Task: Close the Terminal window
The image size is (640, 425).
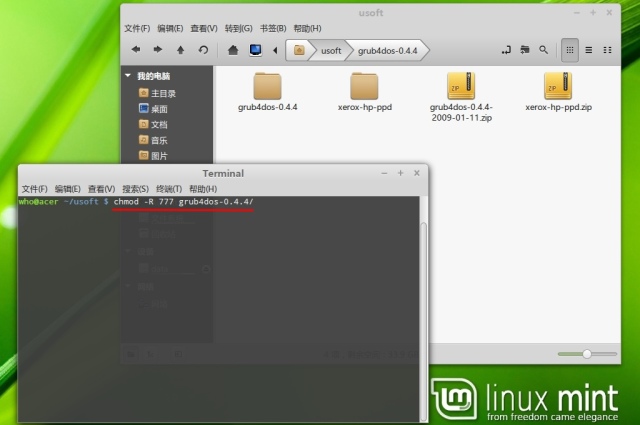Action: click(x=417, y=173)
